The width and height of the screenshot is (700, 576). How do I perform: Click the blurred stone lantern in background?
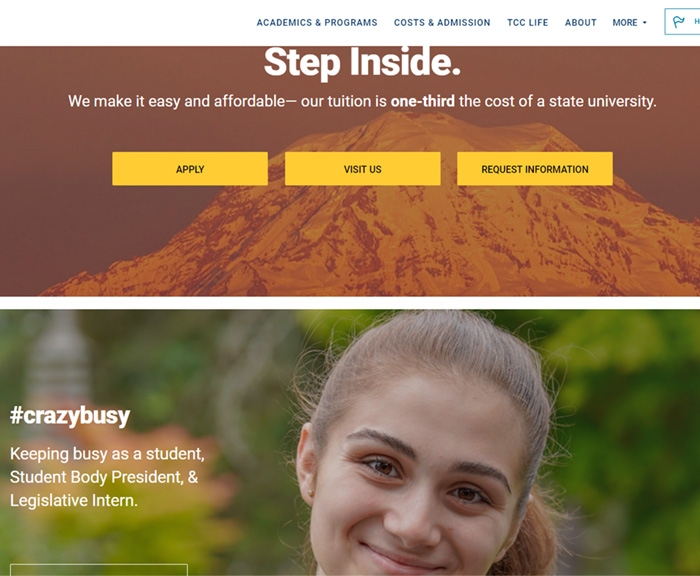click(x=60, y=357)
